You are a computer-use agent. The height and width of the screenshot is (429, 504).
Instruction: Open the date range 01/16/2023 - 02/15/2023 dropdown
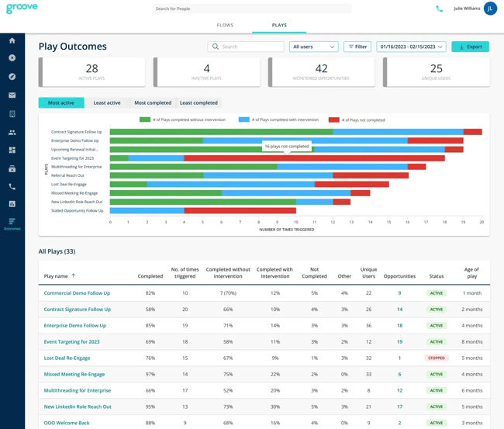[x=411, y=47]
